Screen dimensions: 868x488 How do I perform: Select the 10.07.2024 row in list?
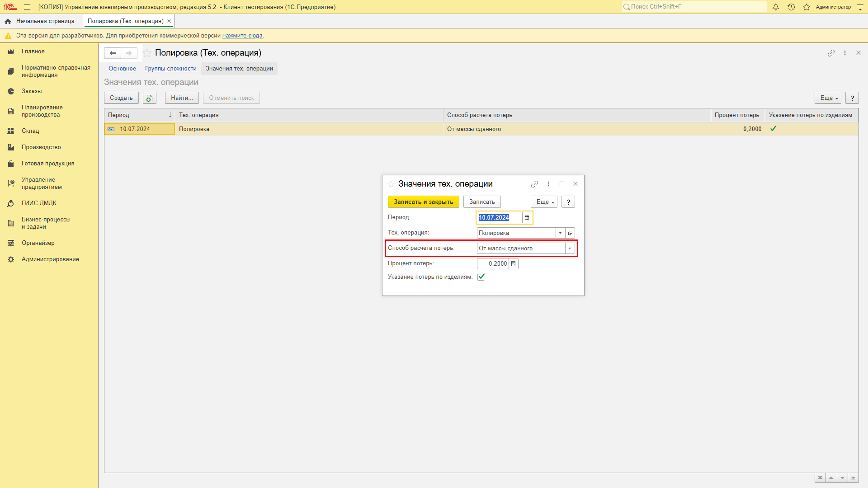click(x=481, y=129)
